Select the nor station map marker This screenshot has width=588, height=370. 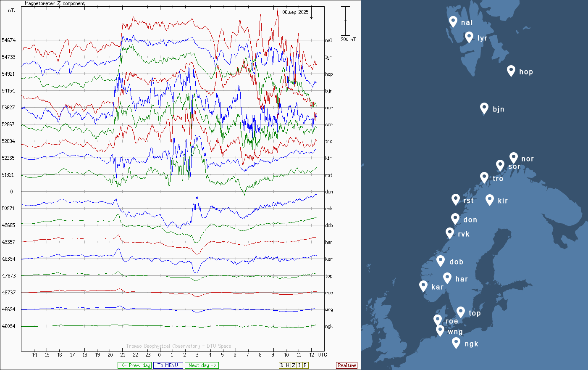[x=514, y=158]
